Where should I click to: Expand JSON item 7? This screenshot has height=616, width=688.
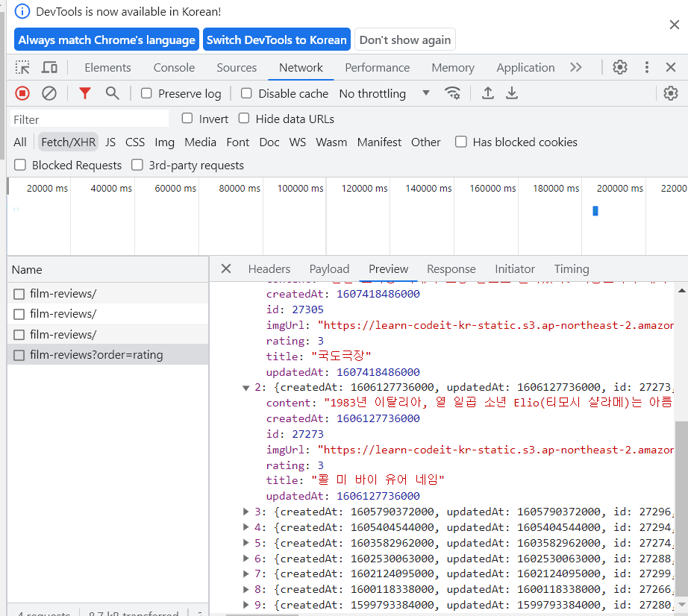(246, 573)
